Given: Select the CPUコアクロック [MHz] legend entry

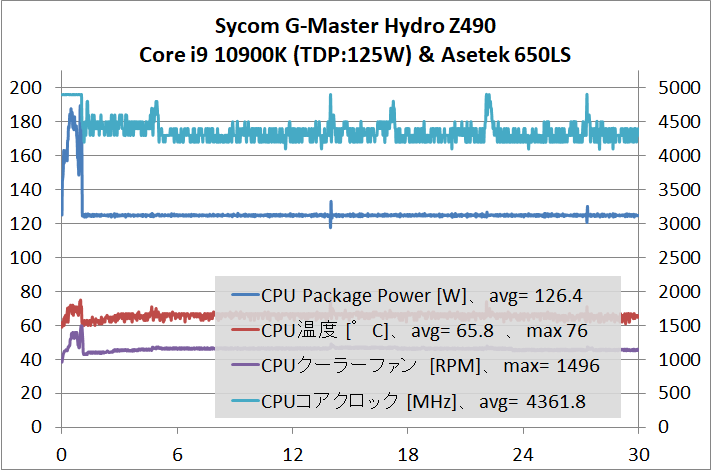Looking at the screenshot, I should point(409,402).
